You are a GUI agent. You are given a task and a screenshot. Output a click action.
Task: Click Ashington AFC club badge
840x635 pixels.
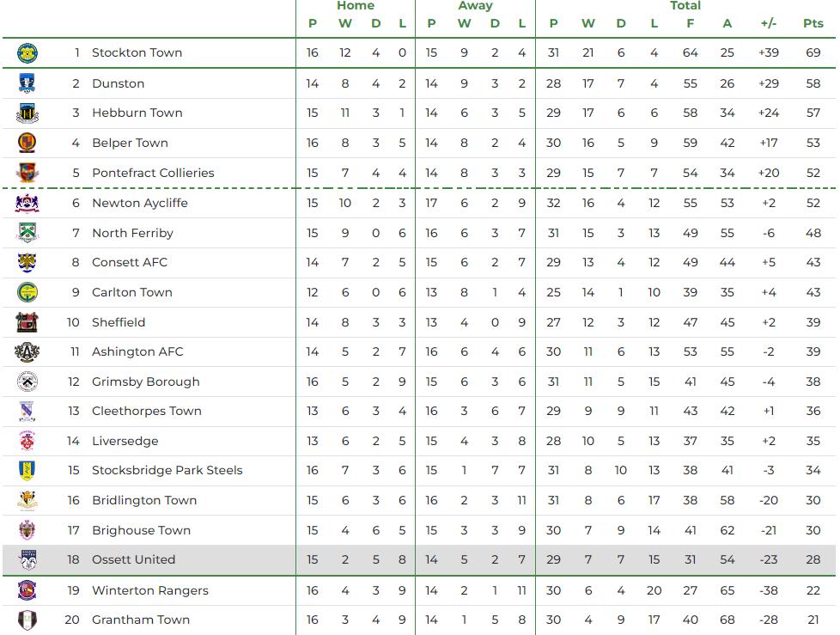pos(27,351)
